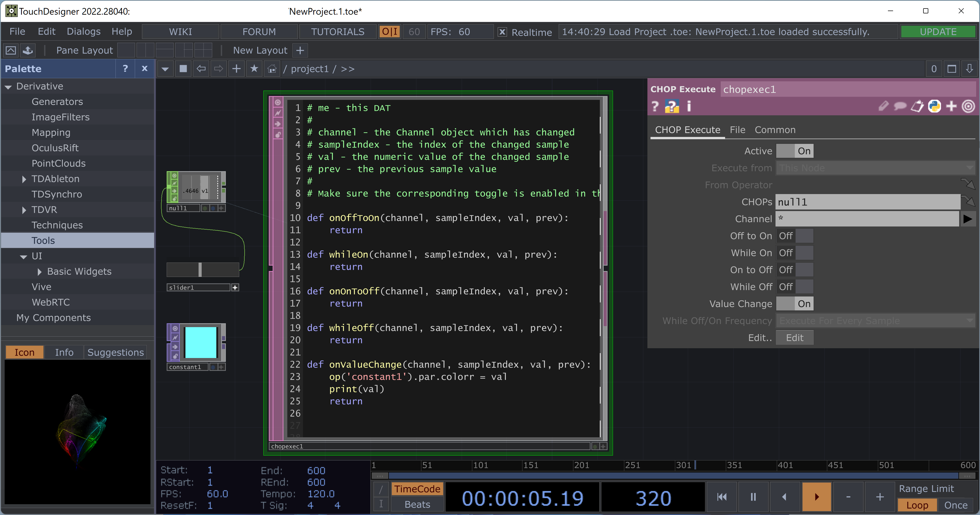
Task: Jump to timeline start with rewind button
Action: point(722,497)
